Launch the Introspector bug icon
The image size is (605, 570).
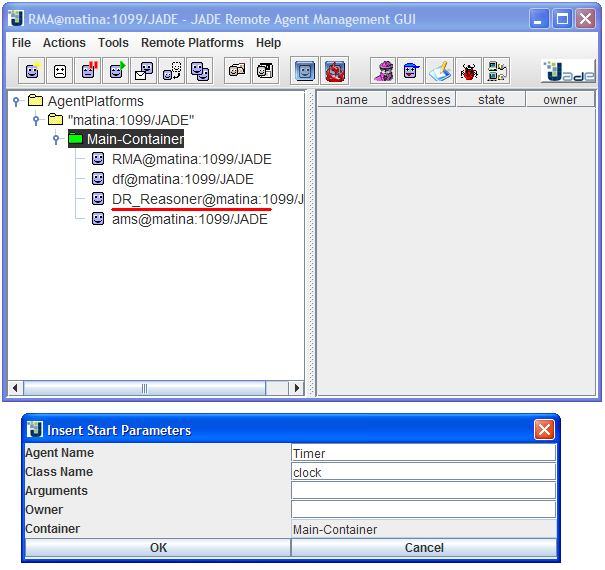468,71
